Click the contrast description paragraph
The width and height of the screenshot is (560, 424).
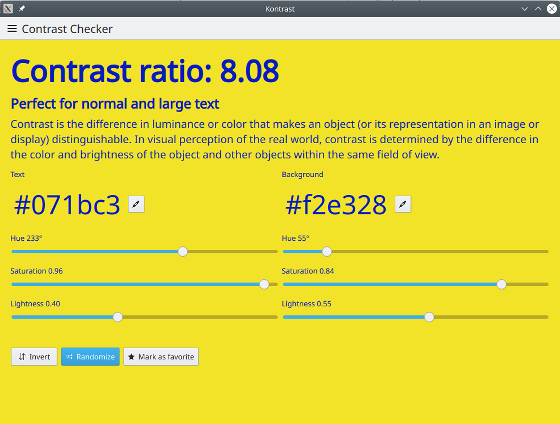(x=275, y=139)
